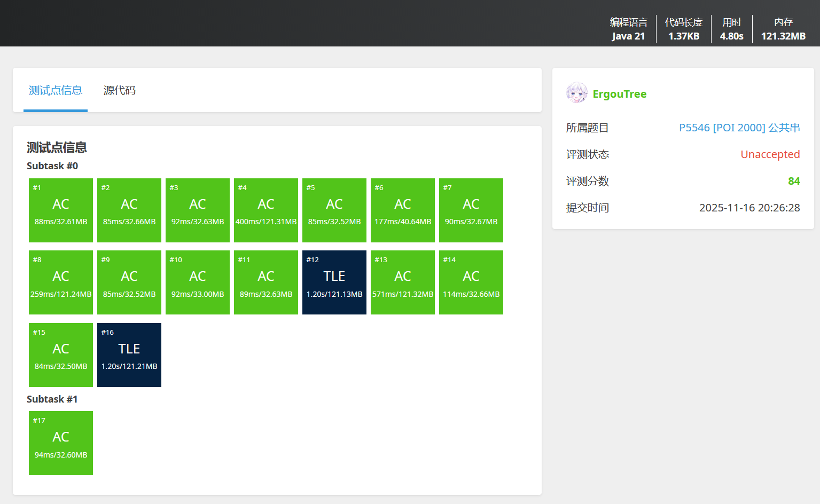The width and height of the screenshot is (820, 504).
Task: Select test case #10 AC tile
Action: point(198,282)
